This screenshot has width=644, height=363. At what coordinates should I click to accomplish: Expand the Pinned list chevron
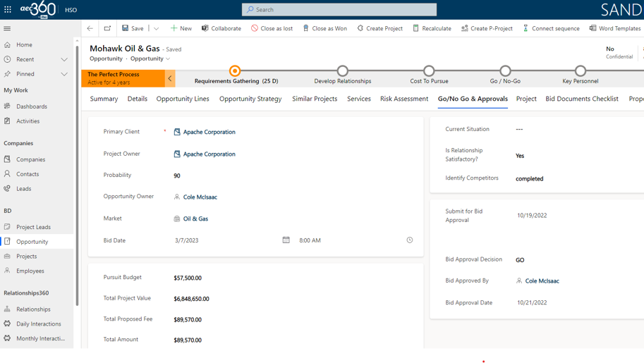pos(64,74)
